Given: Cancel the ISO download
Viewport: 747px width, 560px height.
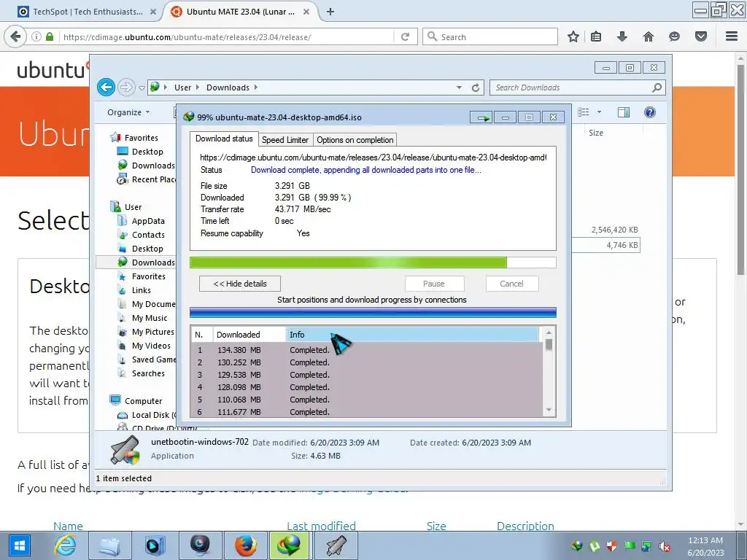Looking at the screenshot, I should click(511, 284).
